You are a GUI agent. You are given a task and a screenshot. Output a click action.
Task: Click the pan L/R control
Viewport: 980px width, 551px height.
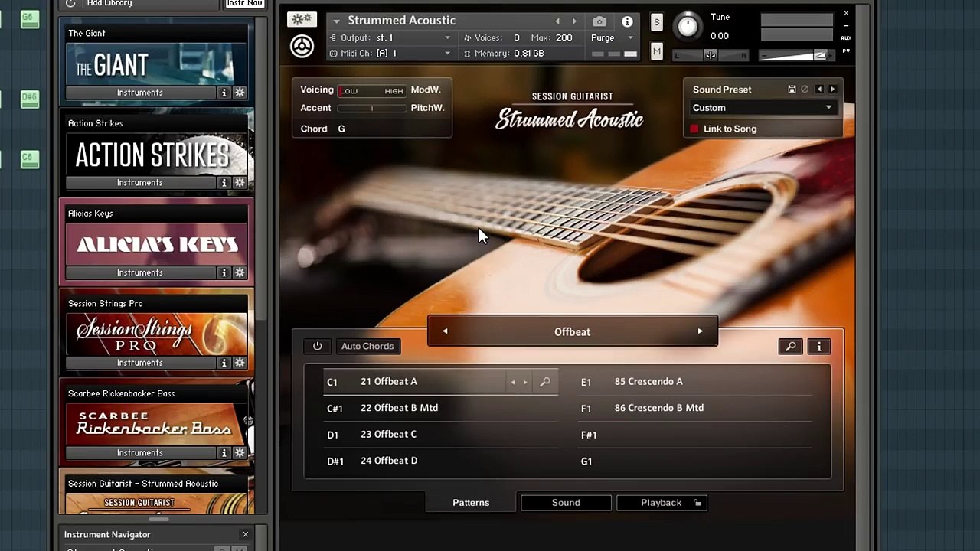pyautogui.click(x=711, y=55)
